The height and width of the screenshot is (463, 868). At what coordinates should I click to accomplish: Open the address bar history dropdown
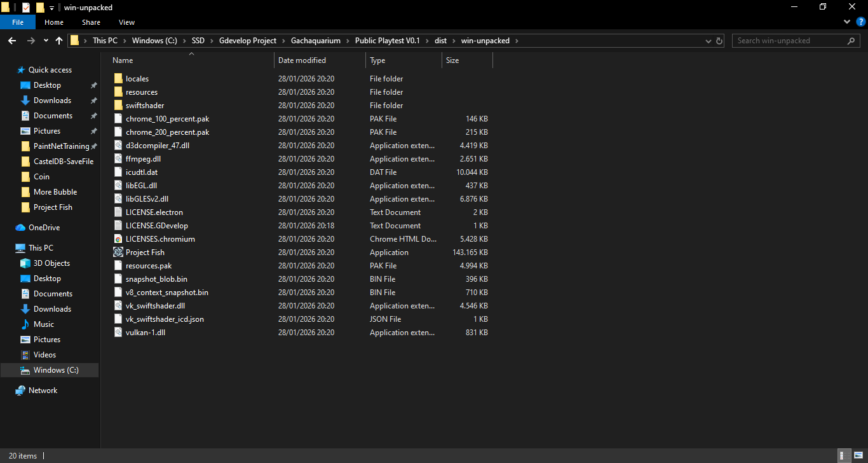point(709,41)
